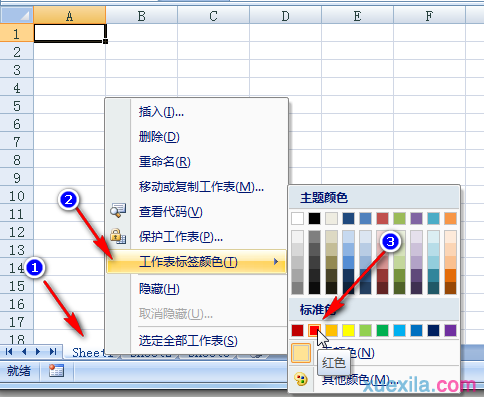Viewport: 484px width, 397px height.
Task: Jump to first sheet with navigation arrow
Action: (9, 351)
